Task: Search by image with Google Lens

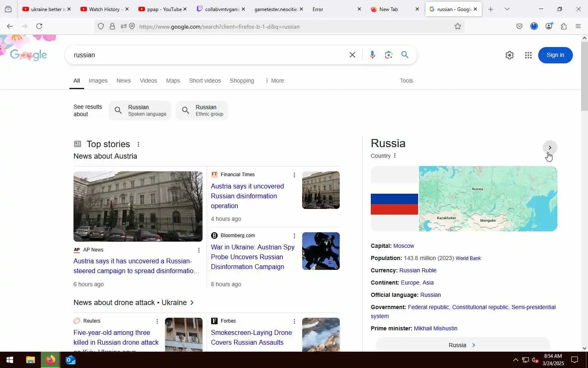Action: pos(388,55)
